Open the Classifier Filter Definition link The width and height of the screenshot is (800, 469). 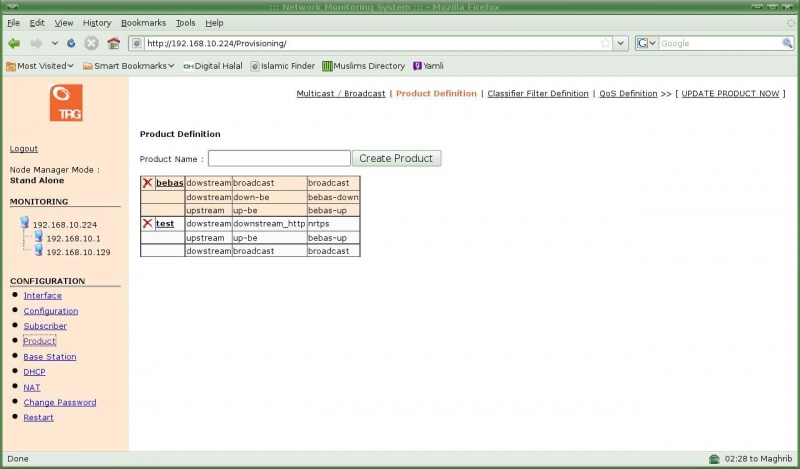(x=538, y=93)
